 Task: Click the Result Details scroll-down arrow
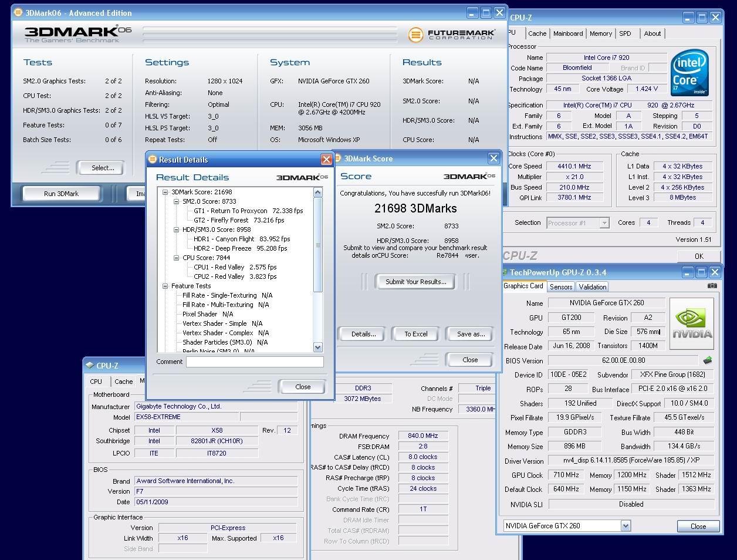318,347
